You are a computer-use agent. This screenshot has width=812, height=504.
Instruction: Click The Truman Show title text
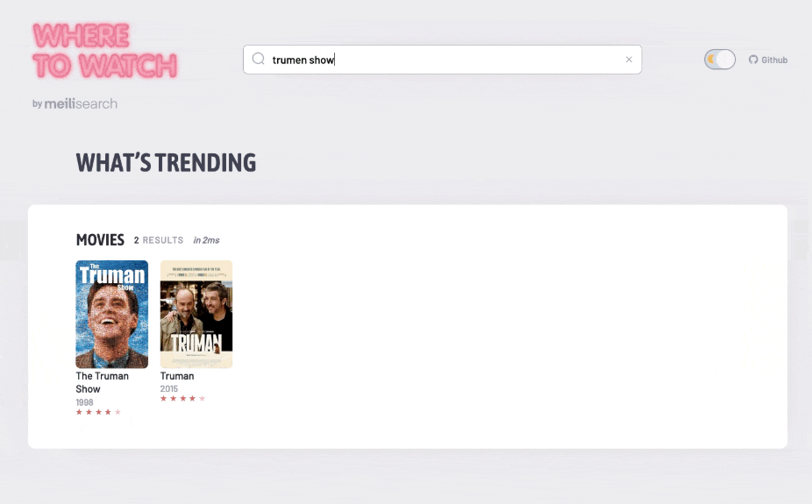[102, 382]
